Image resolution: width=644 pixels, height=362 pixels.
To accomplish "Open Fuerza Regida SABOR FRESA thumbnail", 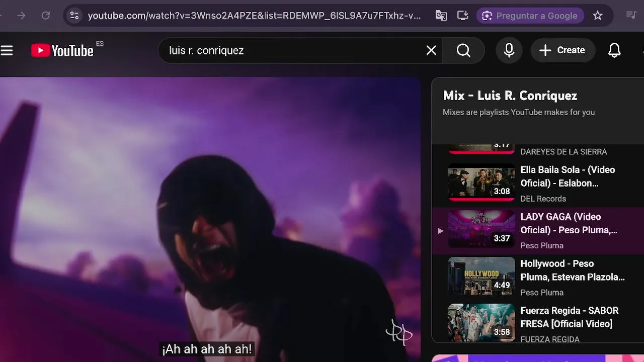I will tap(481, 323).
